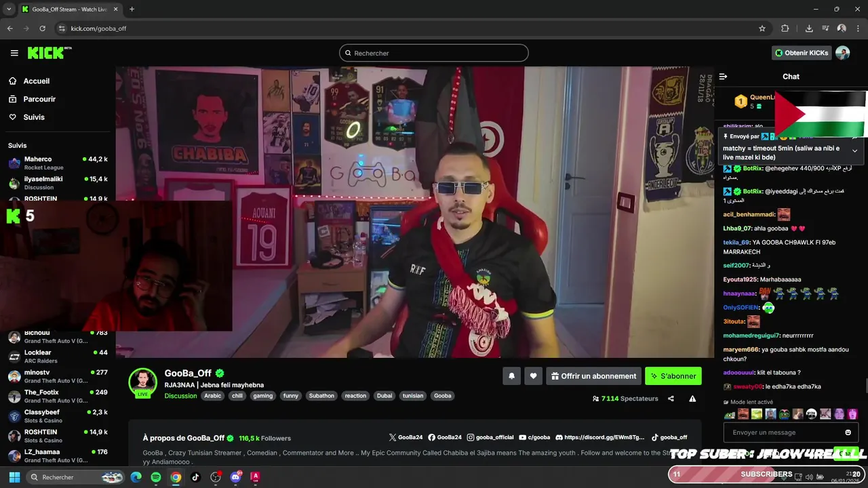The width and height of the screenshot is (868, 488).
Task: Open the Windows Start menu
Action: 14,477
